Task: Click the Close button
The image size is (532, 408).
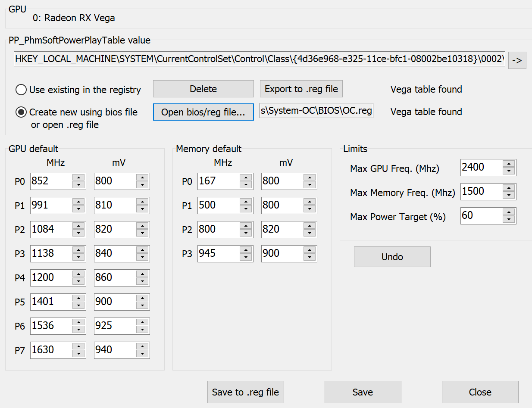Action: click(480, 392)
